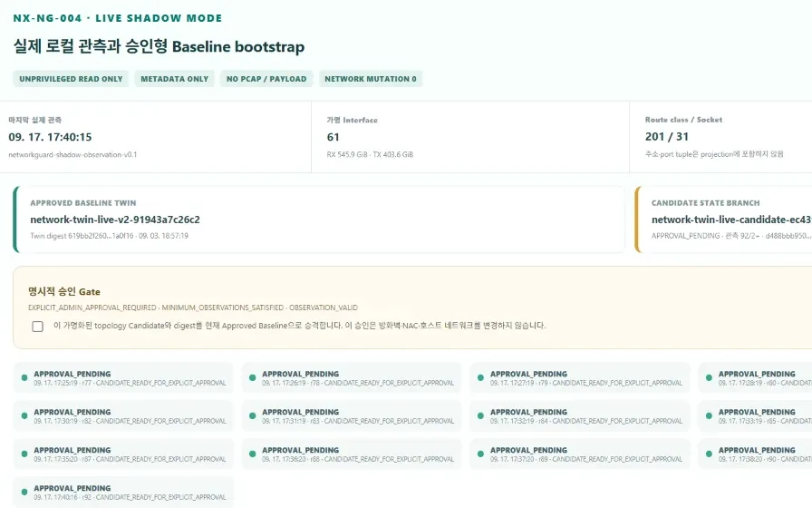Click the NX-NG-004 · LIVE SHADOW MODE header

pyautogui.click(x=118, y=18)
